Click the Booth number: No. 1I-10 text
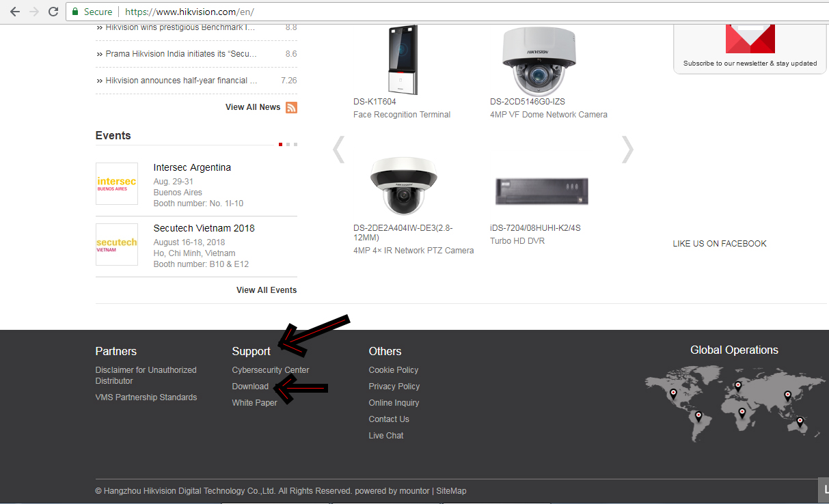The image size is (829, 504). [198, 204]
